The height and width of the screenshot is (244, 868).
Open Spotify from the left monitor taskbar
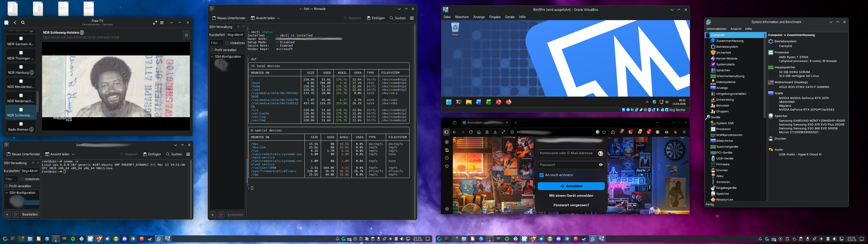pos(73,239)
